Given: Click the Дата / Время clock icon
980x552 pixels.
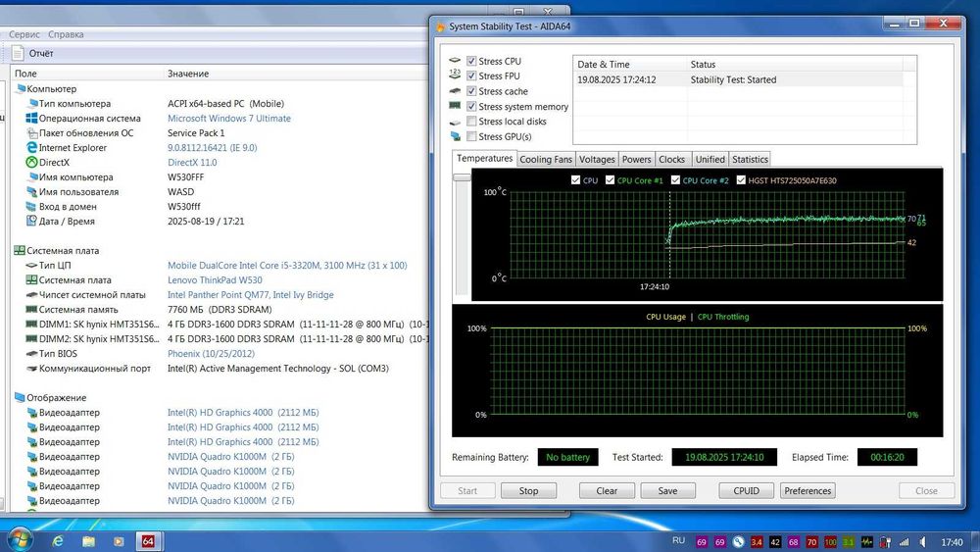Looking at the screenshot, I should (32, 221).
